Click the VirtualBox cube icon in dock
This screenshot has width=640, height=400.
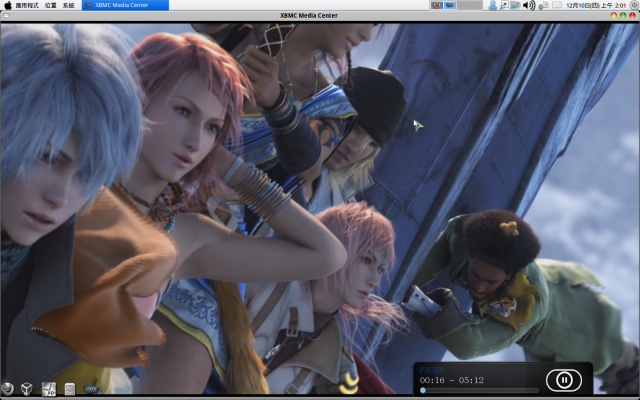(x=27, y=389)
